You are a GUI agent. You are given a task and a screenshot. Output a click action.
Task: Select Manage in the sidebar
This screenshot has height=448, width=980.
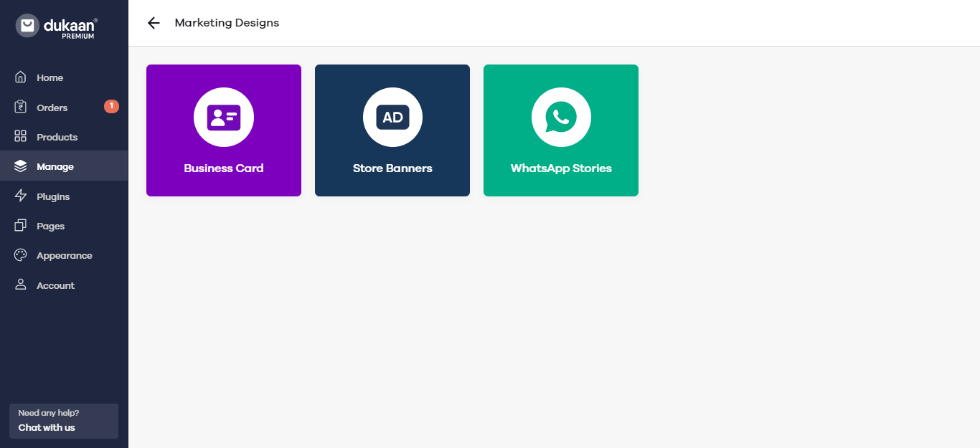pos(64,166)
